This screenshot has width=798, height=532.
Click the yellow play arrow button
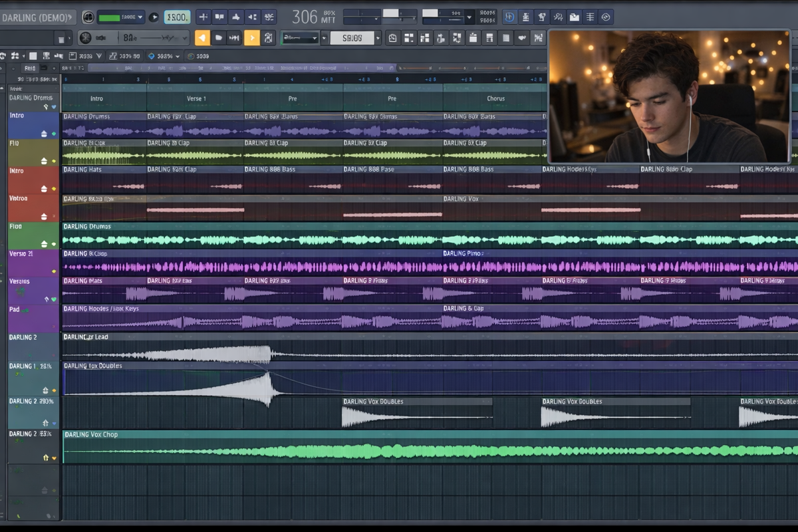[x=252, y=38]
